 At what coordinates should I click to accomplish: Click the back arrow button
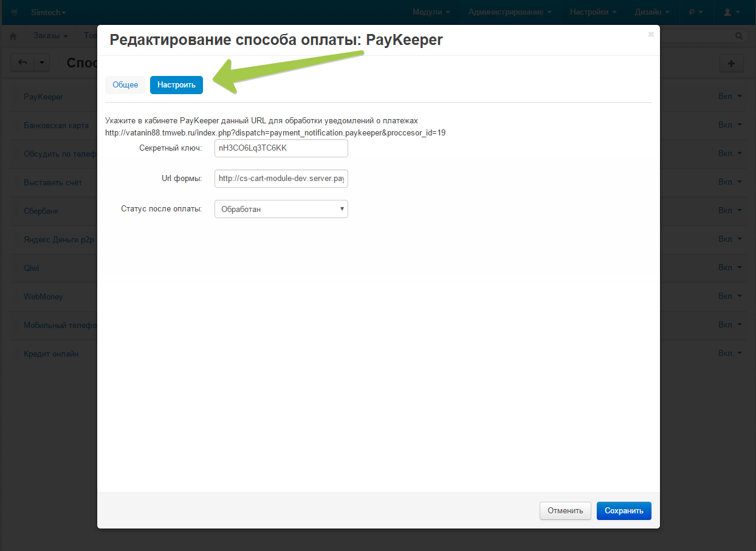click(x=23, y=63)
